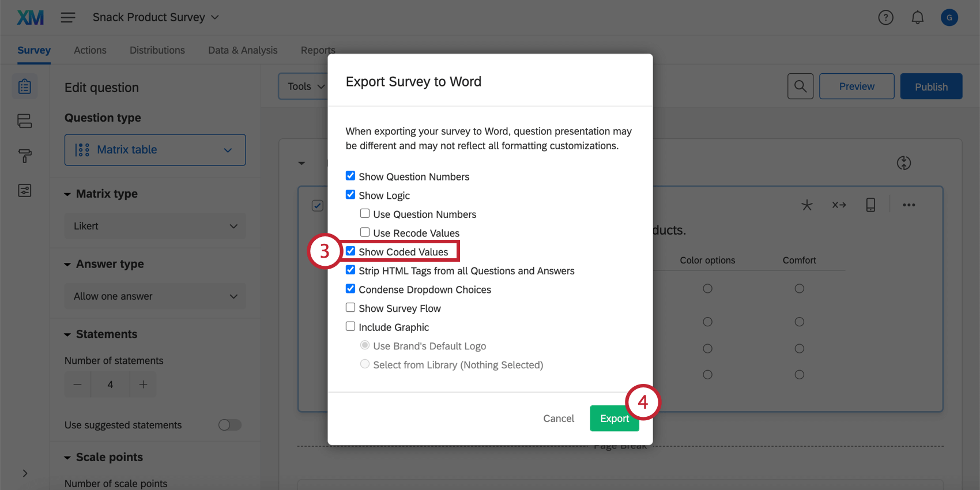
Task: Open the survey builder clipboard icon
Action: click(25, 86)
